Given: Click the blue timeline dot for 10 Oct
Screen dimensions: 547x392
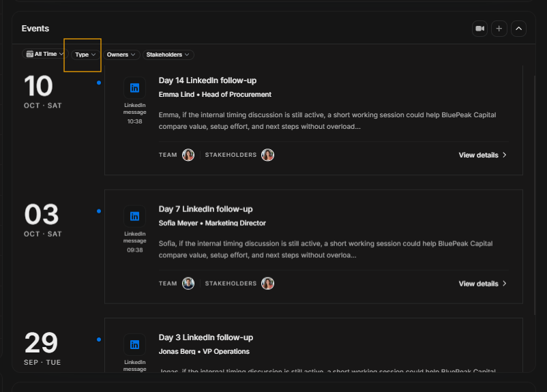Looking at the screenshot, I should [99, 82].
